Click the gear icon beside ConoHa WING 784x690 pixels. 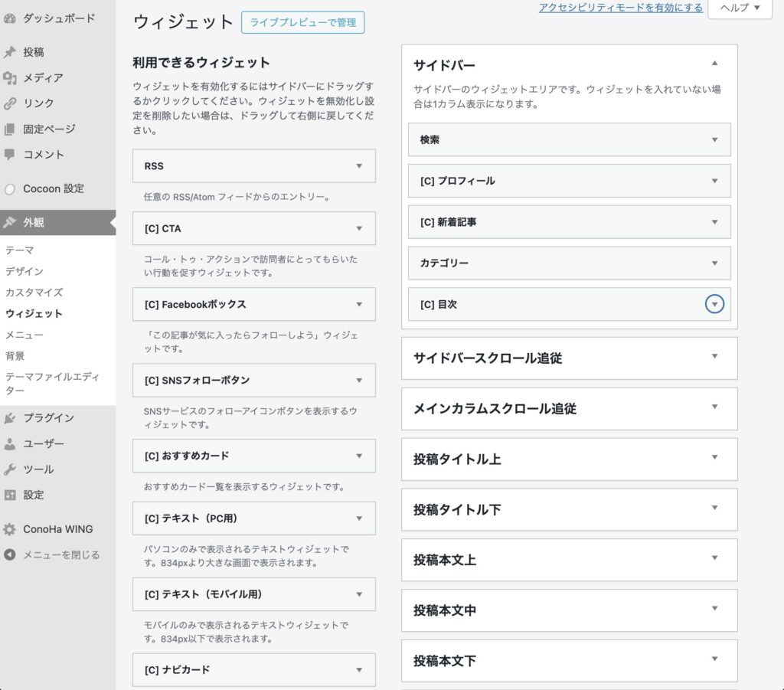[x=10, y=529]
